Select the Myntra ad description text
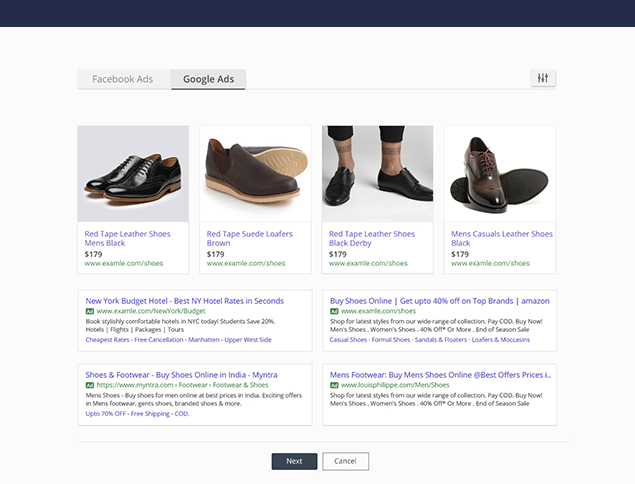 pyautogui.click(x=194, y=399)
